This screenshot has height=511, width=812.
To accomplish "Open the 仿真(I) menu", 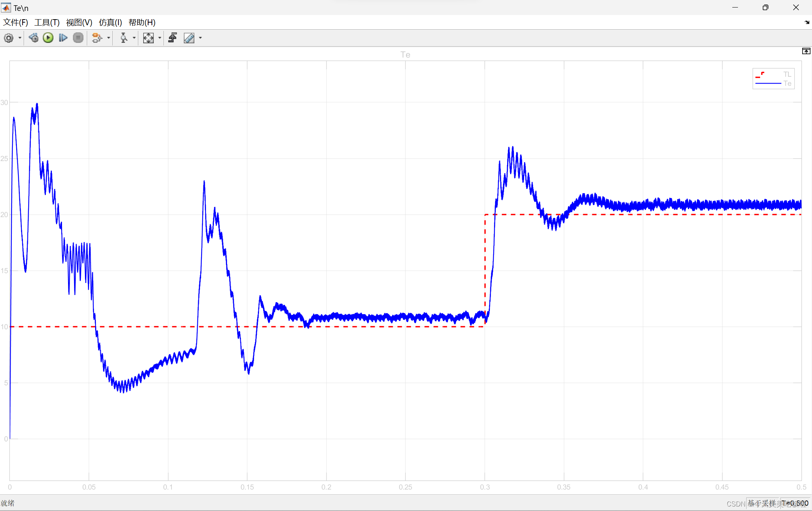I will point(110,23).
